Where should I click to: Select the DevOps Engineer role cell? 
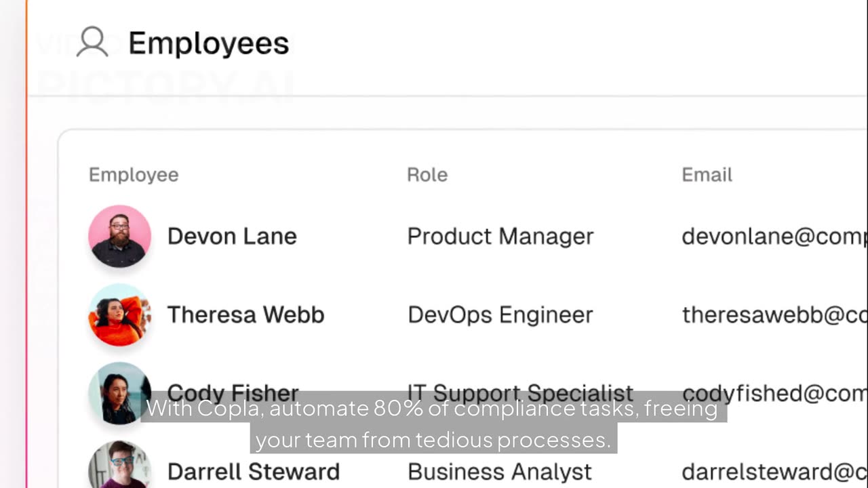point(500,314)
